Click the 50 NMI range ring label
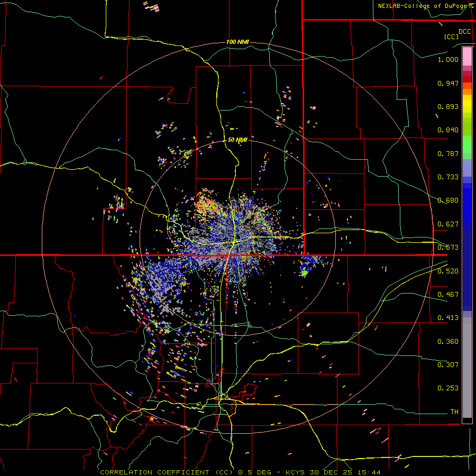Viewport: 476px width, 476px height. coord(237,140)
